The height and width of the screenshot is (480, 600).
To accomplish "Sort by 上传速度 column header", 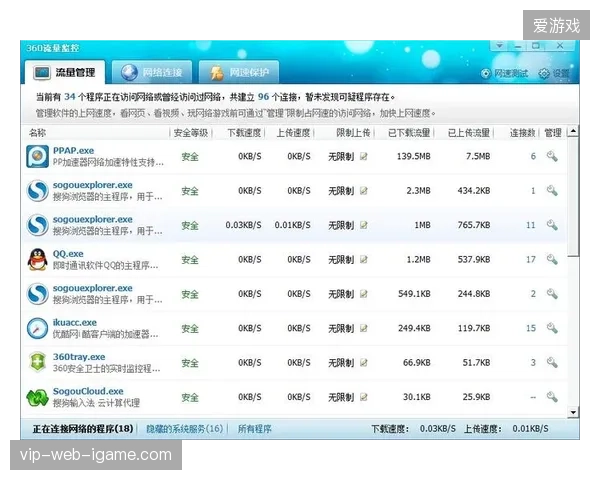I will (x=293, y=133).
